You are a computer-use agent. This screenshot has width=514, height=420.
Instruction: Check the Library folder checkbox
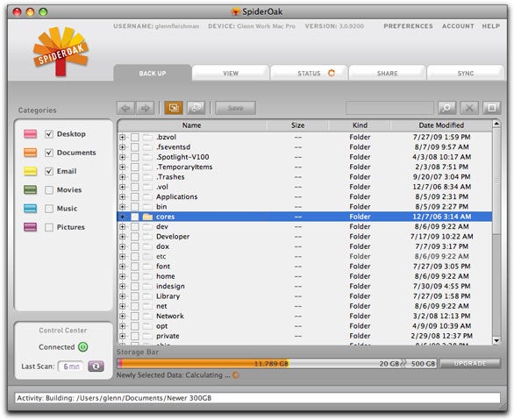pyautogui.click(x=135, y=296)
